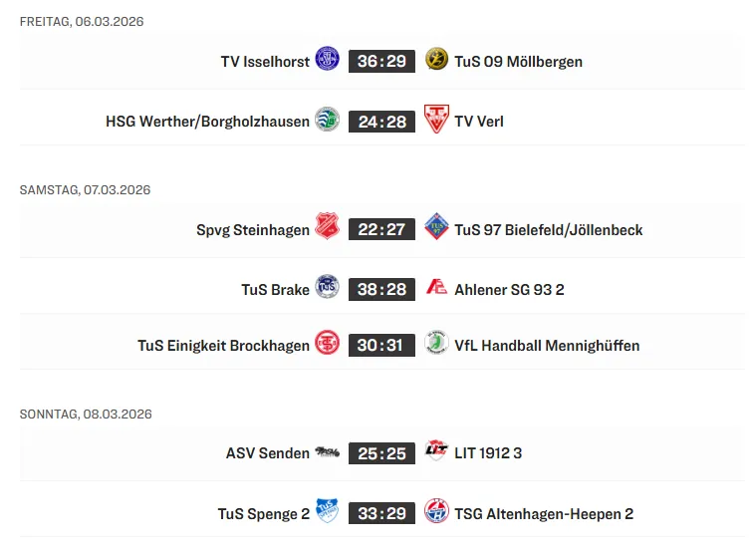
Task: Open the 30:31 match score result
Action: coord(381,345)
